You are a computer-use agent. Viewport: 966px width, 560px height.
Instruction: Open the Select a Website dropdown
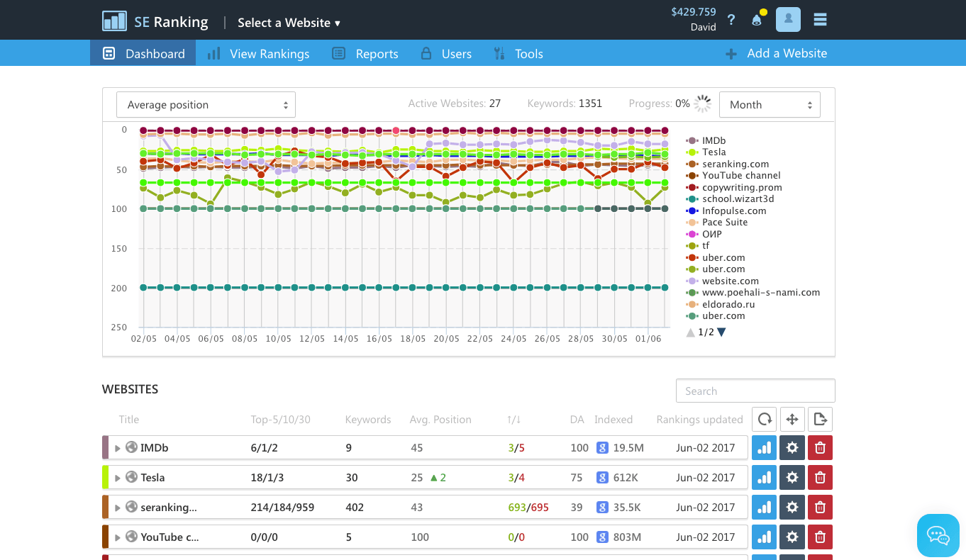(x=289, y=23)
